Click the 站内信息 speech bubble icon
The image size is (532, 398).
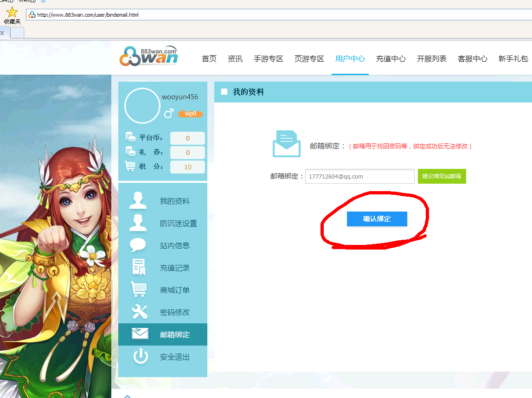pyautogui.click(x=138, y=245)
